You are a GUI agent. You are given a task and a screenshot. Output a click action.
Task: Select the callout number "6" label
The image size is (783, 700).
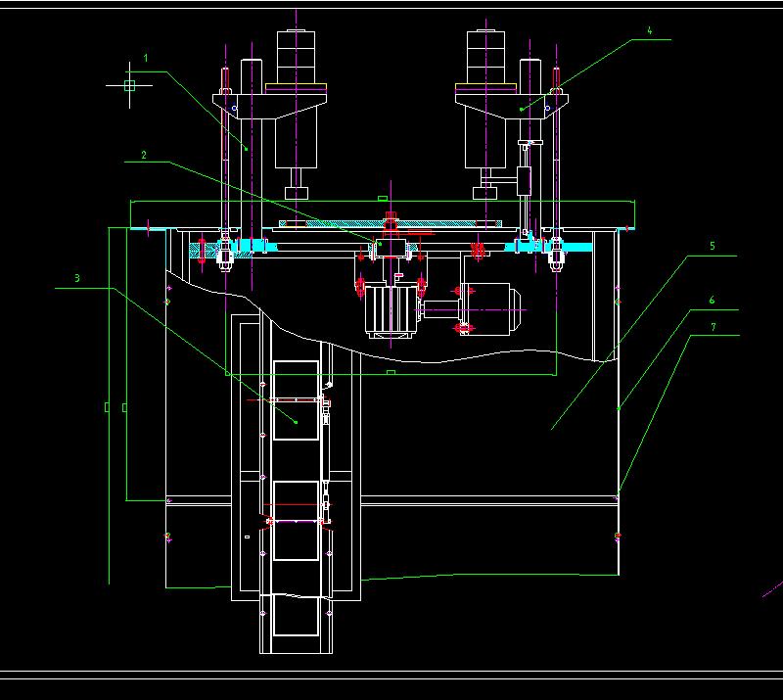[713, 300]
